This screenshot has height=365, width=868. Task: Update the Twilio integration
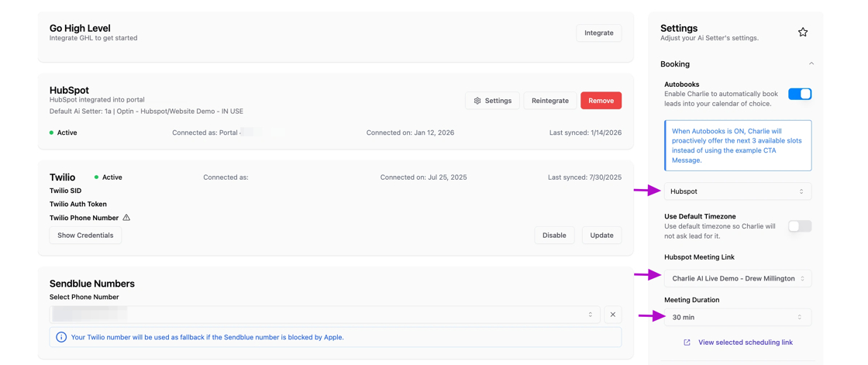pyautogui.click(x=601, y=236)
